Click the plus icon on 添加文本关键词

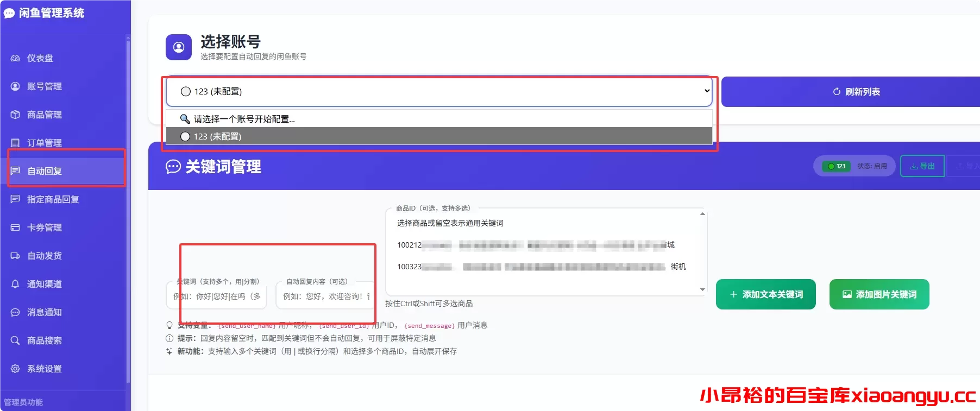point(733,294)
